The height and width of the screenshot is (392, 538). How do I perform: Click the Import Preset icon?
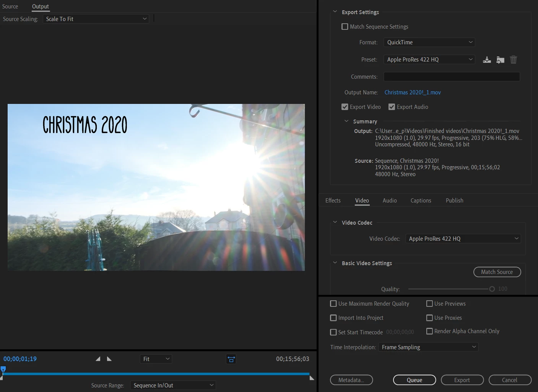(x=500, y=60)
